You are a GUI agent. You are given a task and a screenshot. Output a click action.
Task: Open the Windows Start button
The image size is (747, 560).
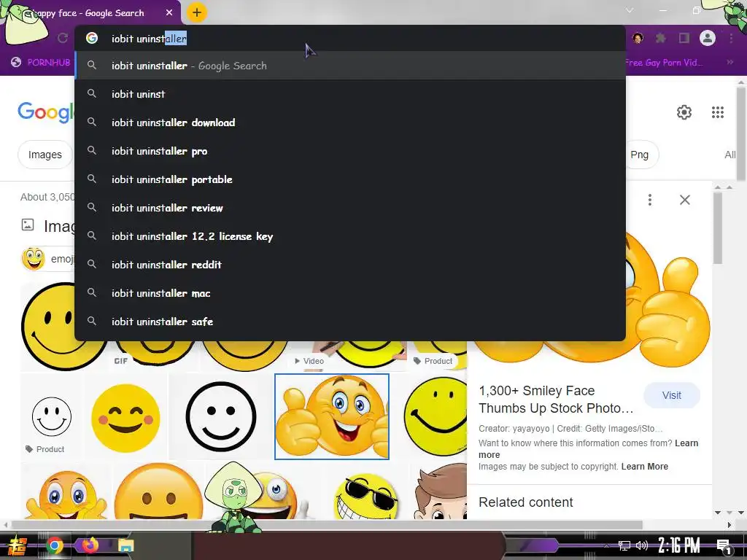point(18,545)
